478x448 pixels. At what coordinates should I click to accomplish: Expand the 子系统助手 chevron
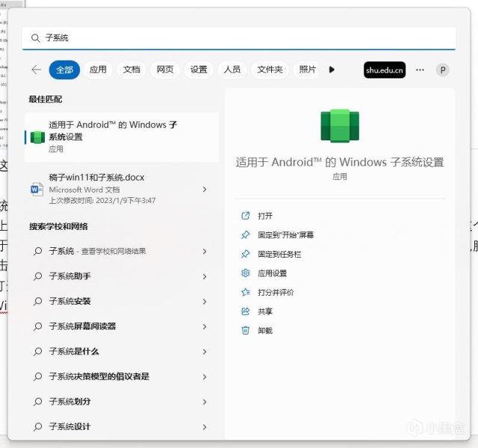click(x=205, y=276)
